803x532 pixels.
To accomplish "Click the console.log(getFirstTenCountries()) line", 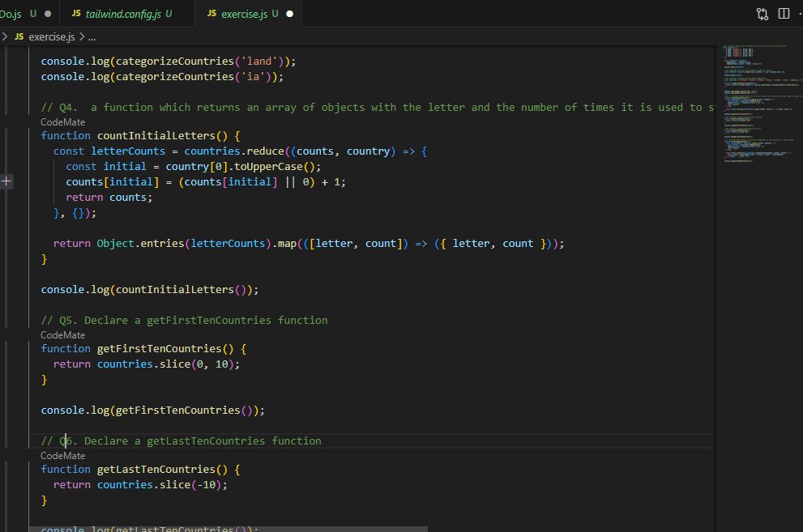I will pyautogui.click(x=152, y=411).
